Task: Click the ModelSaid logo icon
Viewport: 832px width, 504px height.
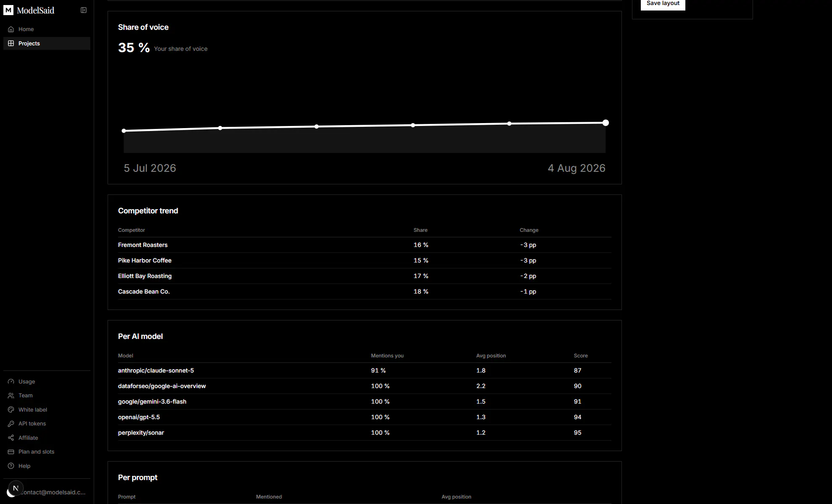Action: [x=8, y=10]
